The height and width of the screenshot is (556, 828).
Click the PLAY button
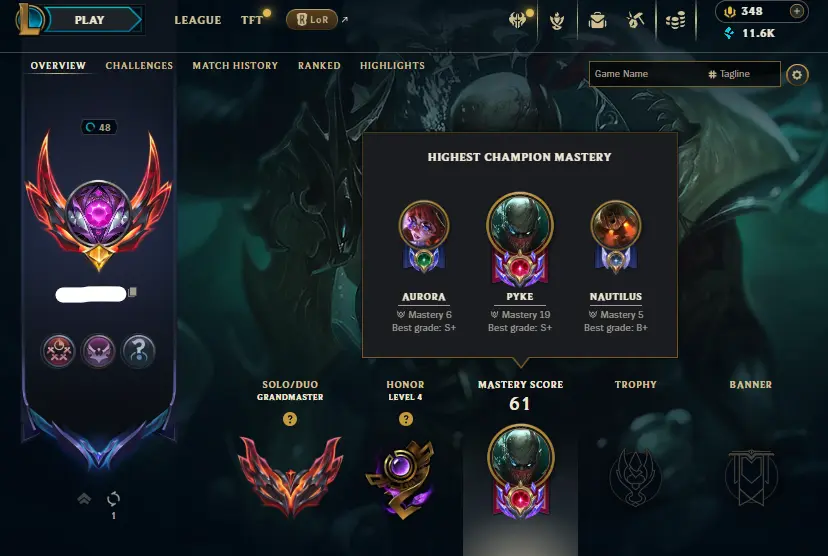[x=90, y=20]
